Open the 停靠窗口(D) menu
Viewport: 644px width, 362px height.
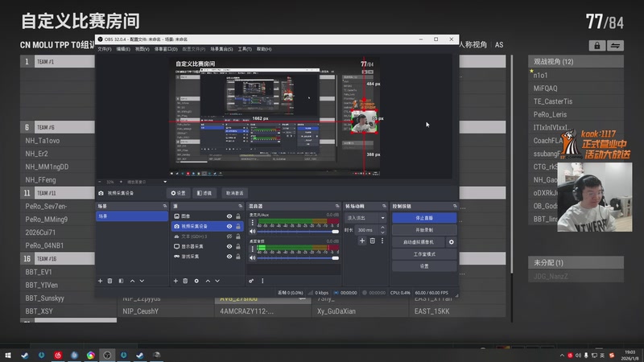tap(166, 49)
